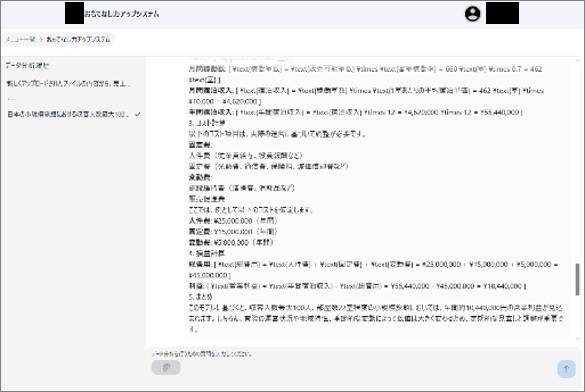The image size is (585, 392).
Task: Expand the three-dot ellipsis in the history list
Action: (11, 99)
